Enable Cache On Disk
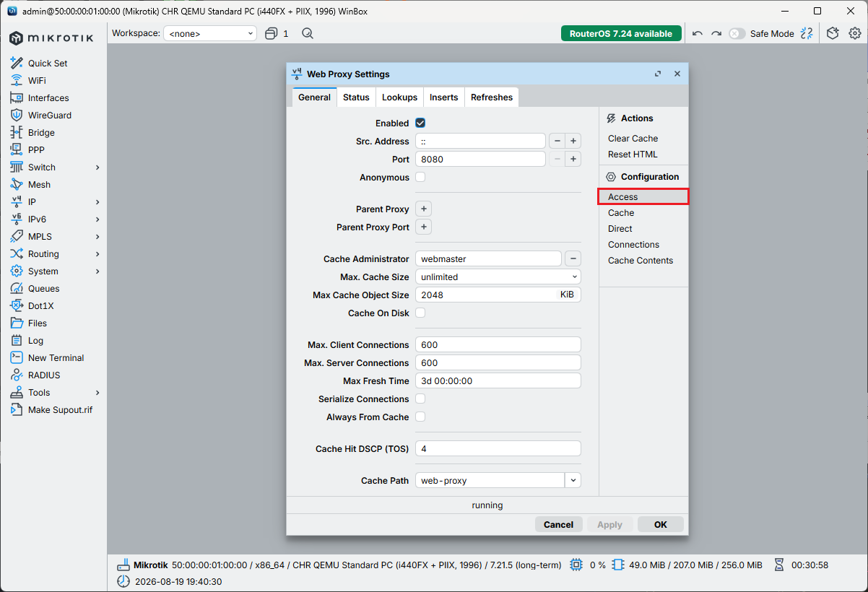 [x=420, y=313]
